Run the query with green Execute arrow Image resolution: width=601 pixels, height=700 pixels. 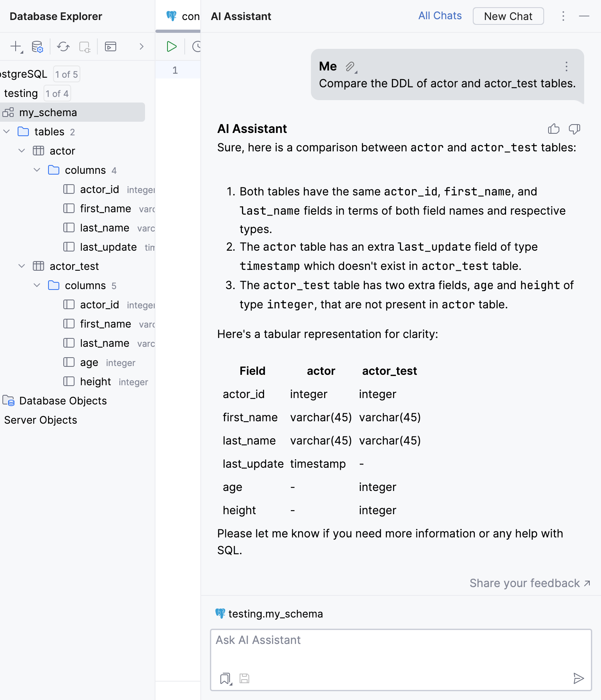tap(171, 46)
